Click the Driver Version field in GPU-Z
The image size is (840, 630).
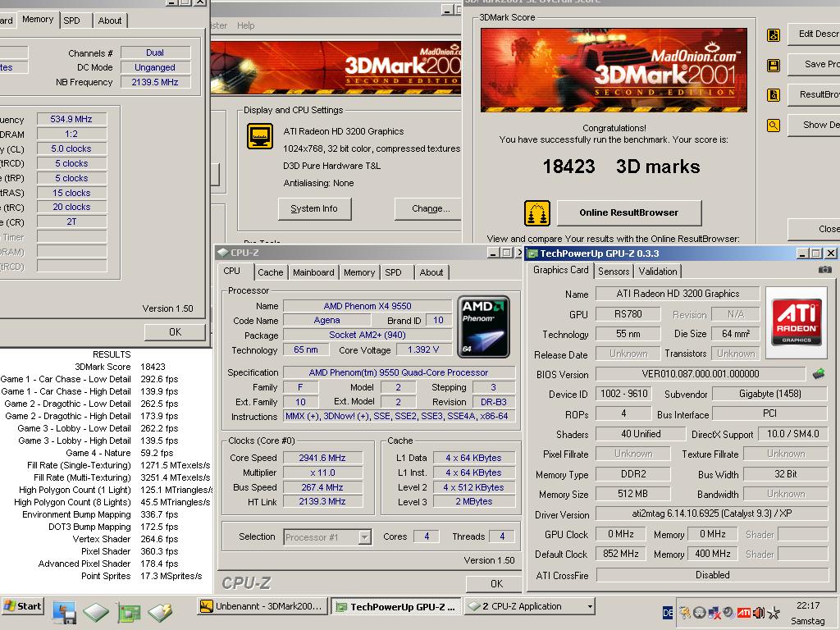pos(711,514)
